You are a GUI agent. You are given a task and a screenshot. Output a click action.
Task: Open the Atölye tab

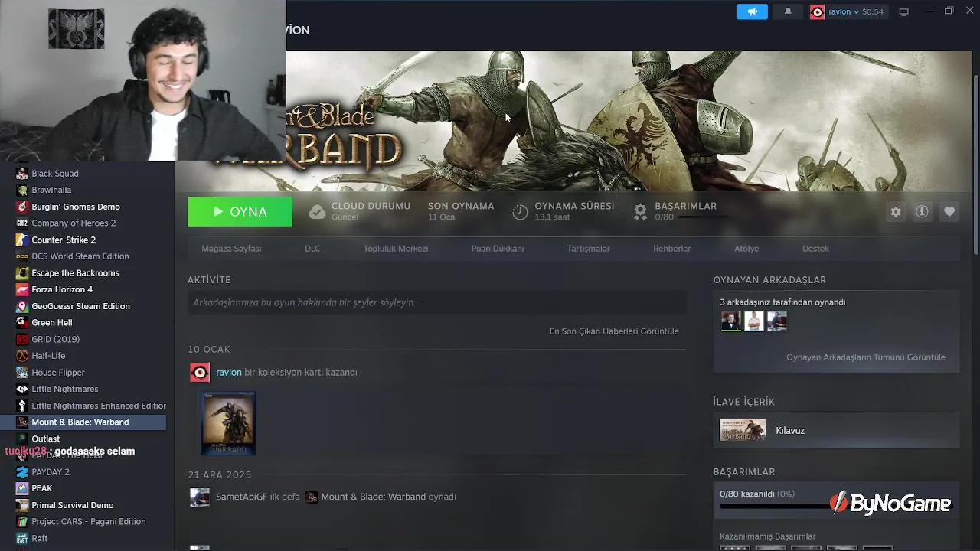pos(746,249)
